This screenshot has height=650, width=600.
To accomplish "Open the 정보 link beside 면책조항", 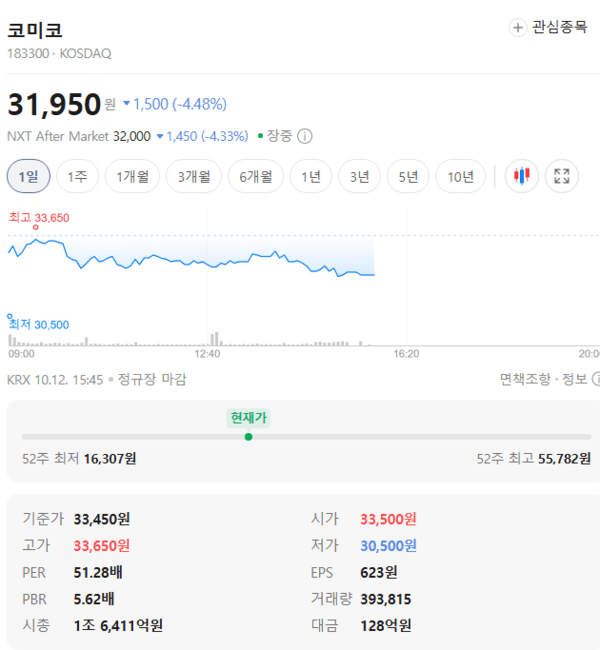I will tap(574, 379).
